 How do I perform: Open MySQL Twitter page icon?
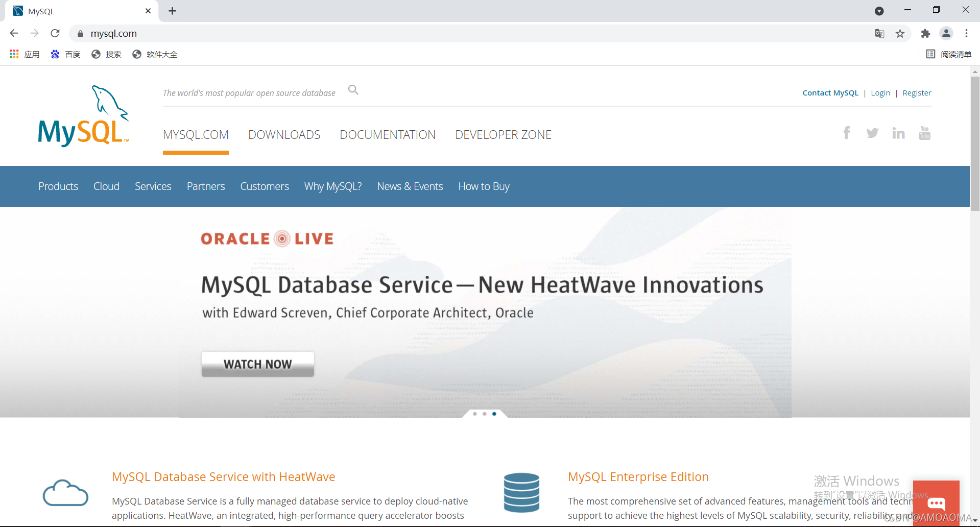(x=872, y=133)
